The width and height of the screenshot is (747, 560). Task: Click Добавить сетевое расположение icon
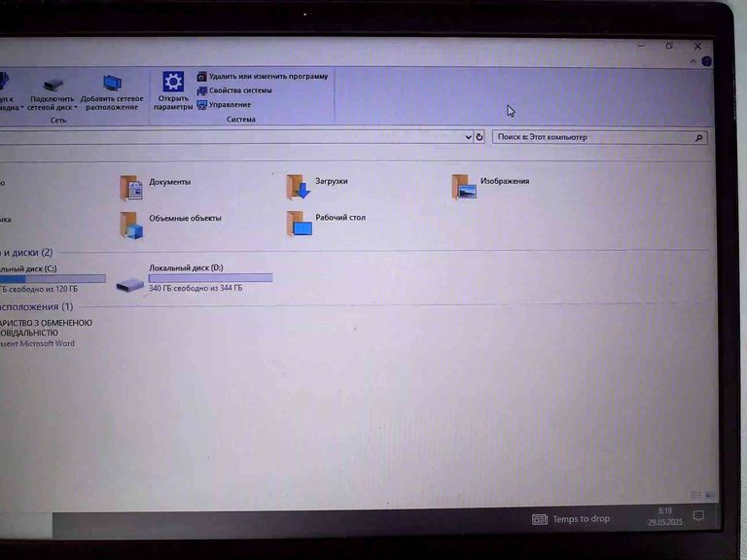pos(112,84)
